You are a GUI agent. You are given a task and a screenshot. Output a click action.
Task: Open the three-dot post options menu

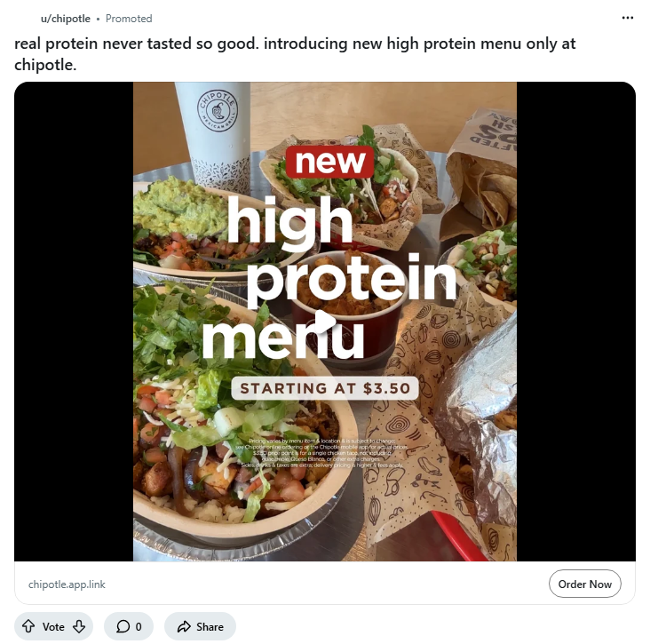(628, 18)
